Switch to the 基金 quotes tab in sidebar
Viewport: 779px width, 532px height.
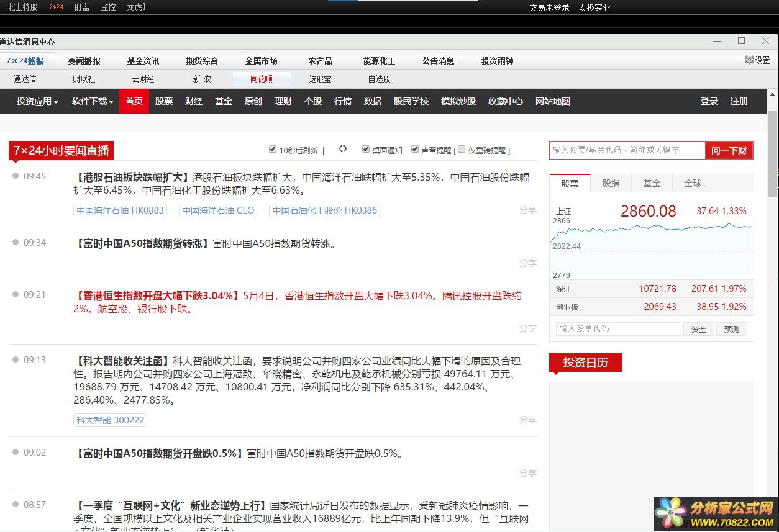pos(652,183)
